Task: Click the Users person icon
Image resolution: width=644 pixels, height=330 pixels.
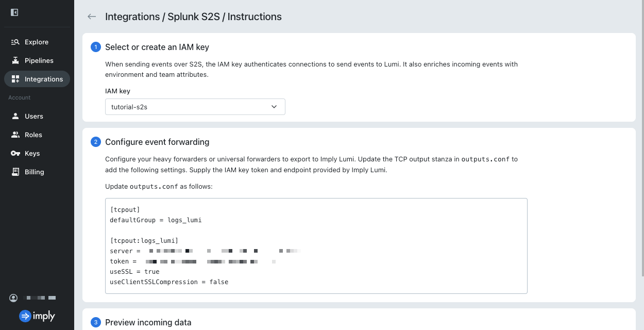Action: tap(15, 116)
